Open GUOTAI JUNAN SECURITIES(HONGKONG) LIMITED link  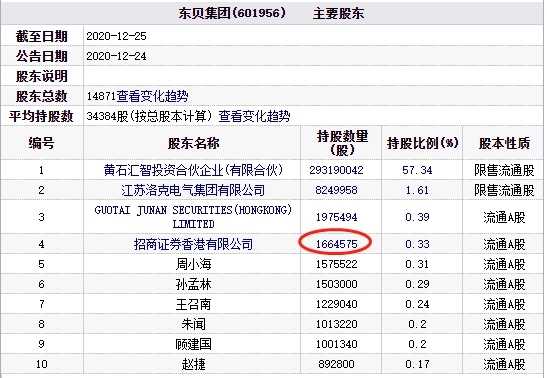193,217
